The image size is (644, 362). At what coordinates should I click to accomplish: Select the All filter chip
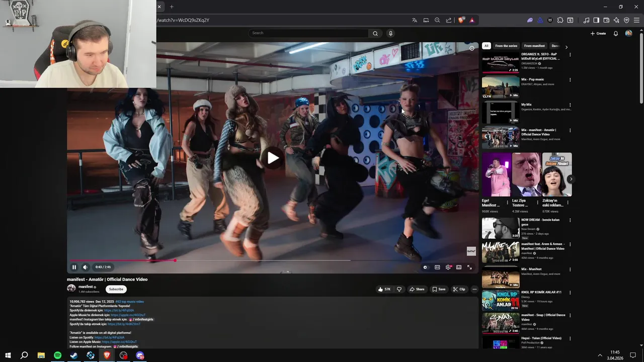coord(487,46)
